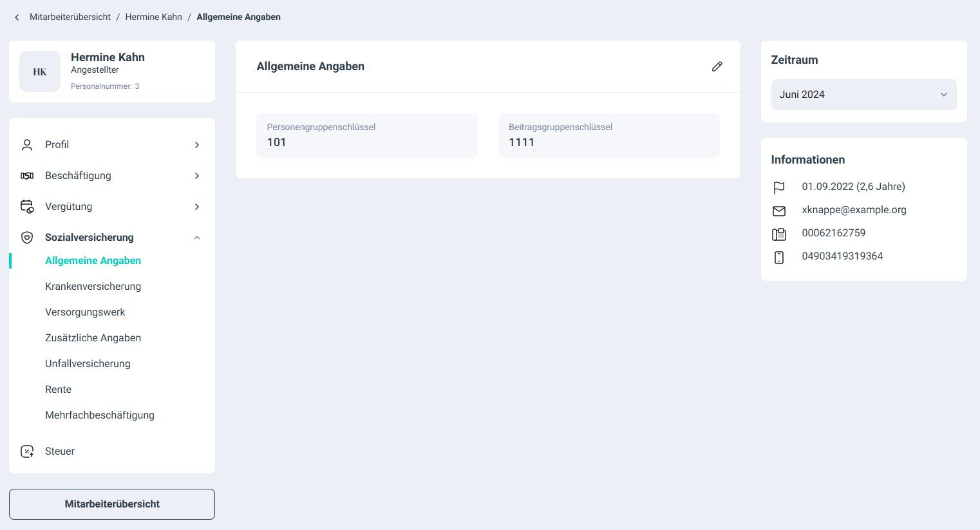
Task: Expand the Vergütung section chevron
Action: click(197, 207)
